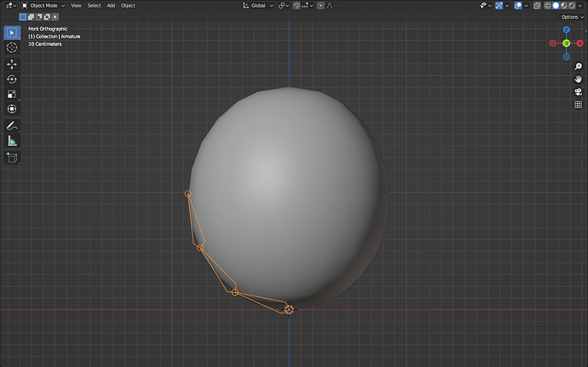Open proportional editing falloff dropdown
This screenshot has width=588, height=367.
tap(331, 6)
